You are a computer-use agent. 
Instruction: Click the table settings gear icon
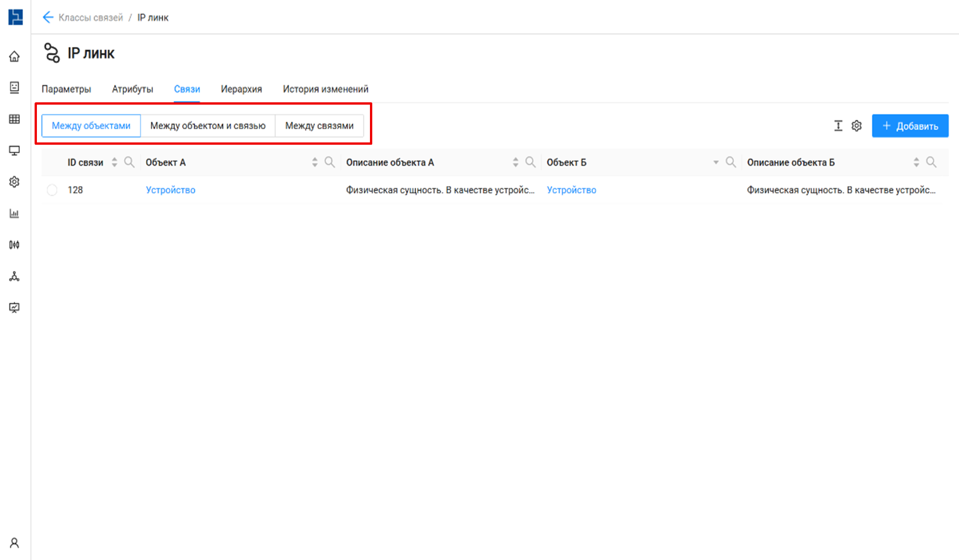click(x=857, y=126)
